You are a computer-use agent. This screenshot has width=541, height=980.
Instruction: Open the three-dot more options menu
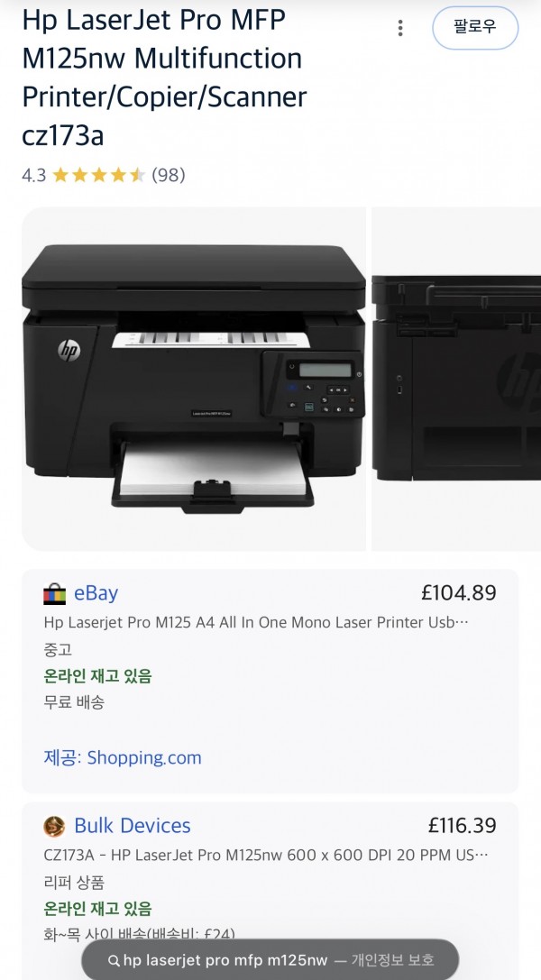[399, 28]
